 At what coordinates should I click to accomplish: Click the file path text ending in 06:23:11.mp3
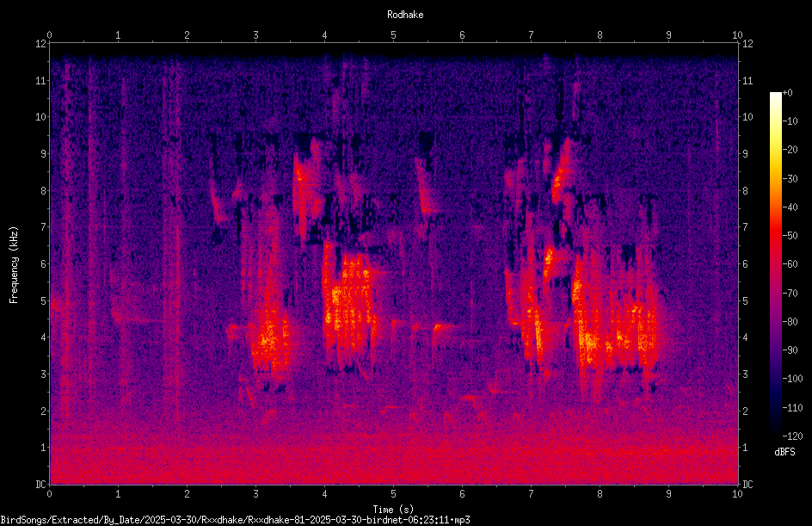[x=235, y=520]
